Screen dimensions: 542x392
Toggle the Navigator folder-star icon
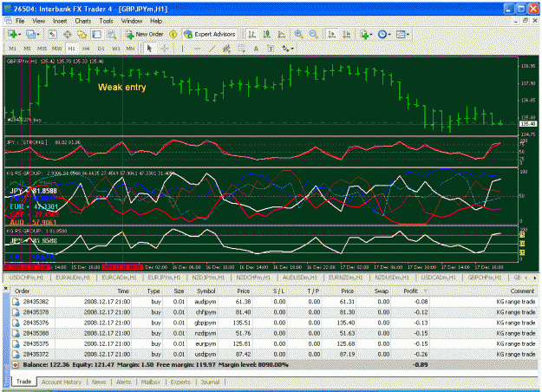pyautogui.click(x=82, y=34)
